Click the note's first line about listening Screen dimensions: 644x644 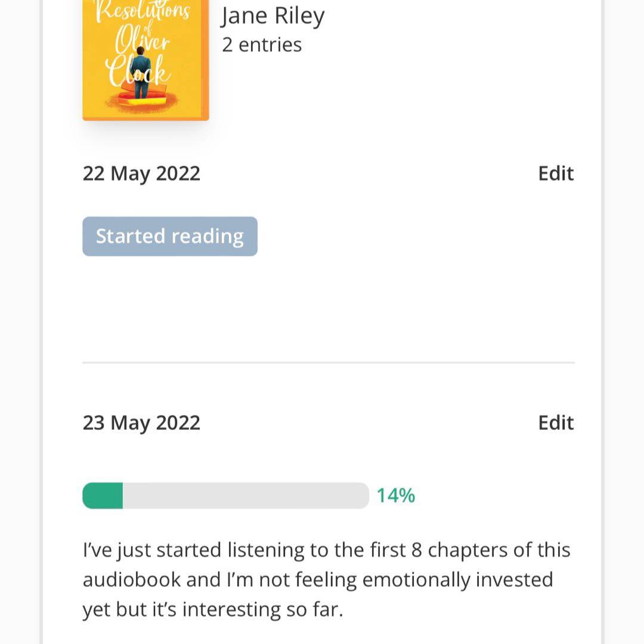click(x=326, y=550)
